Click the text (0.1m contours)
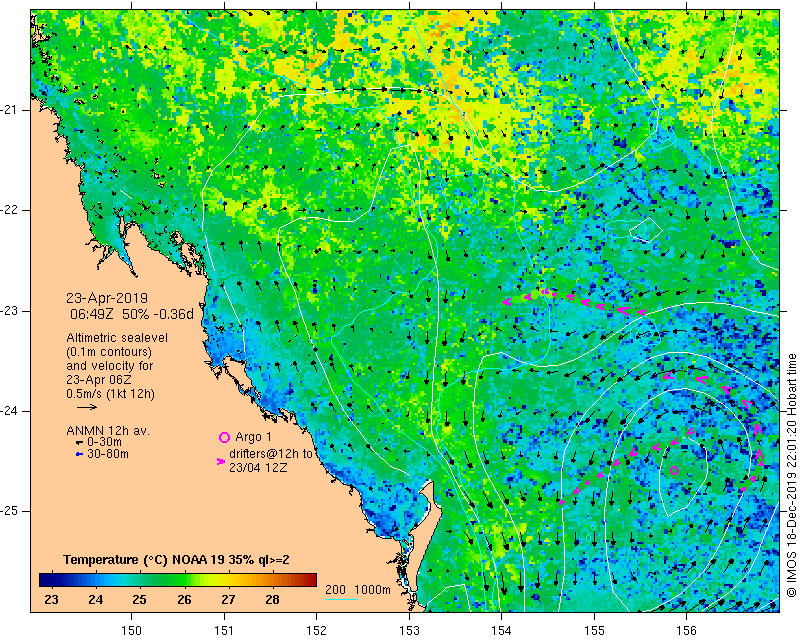Viewport: 800px width, 640px height. [109, 352]
